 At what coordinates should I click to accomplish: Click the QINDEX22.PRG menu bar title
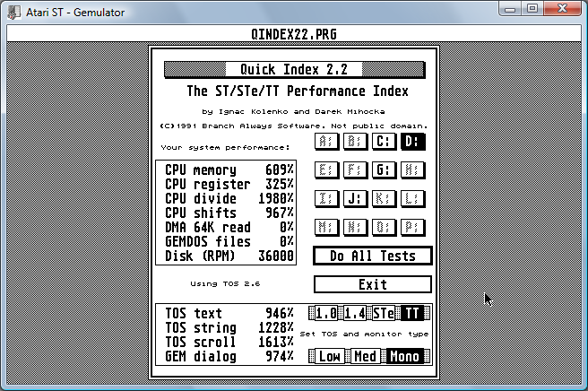[294, 34]
